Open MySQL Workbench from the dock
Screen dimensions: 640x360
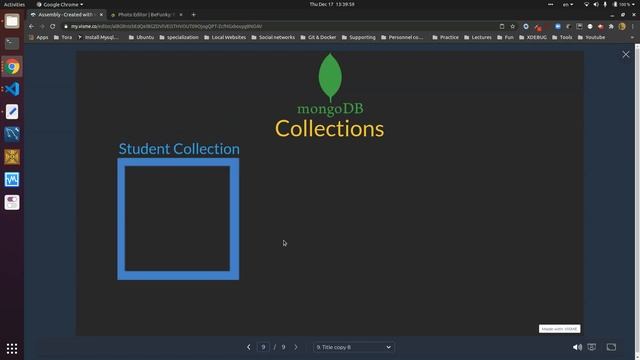point(12,134)
